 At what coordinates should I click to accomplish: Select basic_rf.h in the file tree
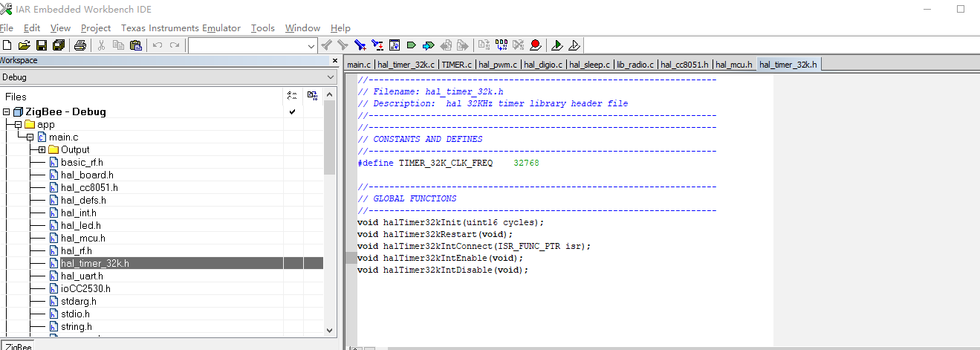[x=82, y=163]
